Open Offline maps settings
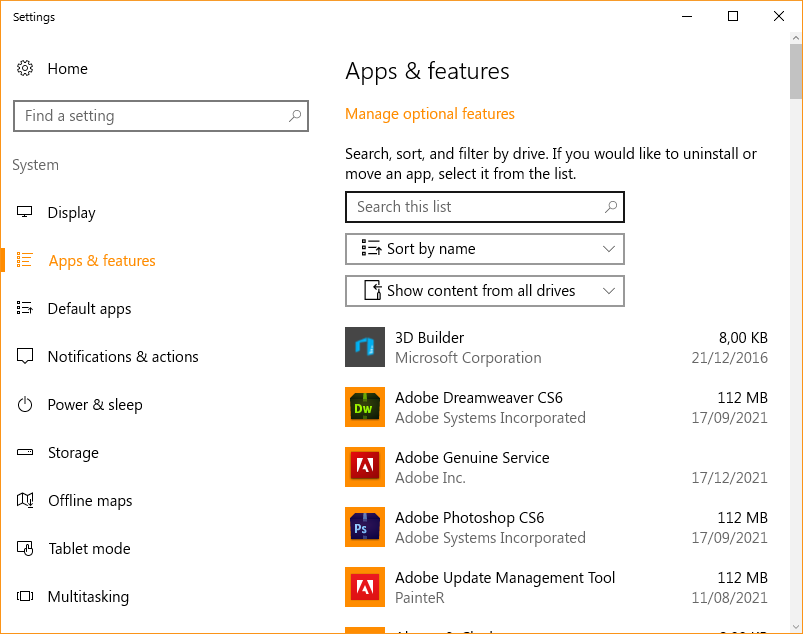The height and width of the screenshot is (634, 803). (x=89, y=501)
